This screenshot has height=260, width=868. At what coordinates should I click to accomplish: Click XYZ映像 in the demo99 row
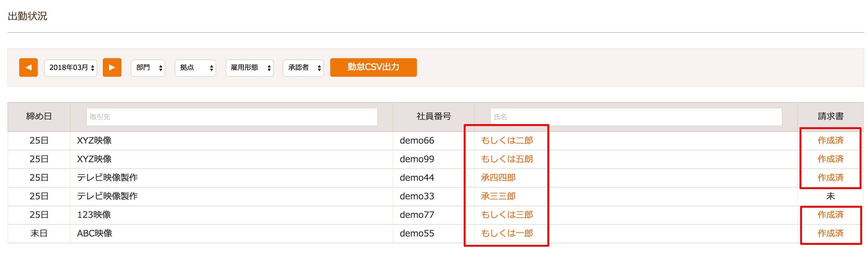[94, 159]
